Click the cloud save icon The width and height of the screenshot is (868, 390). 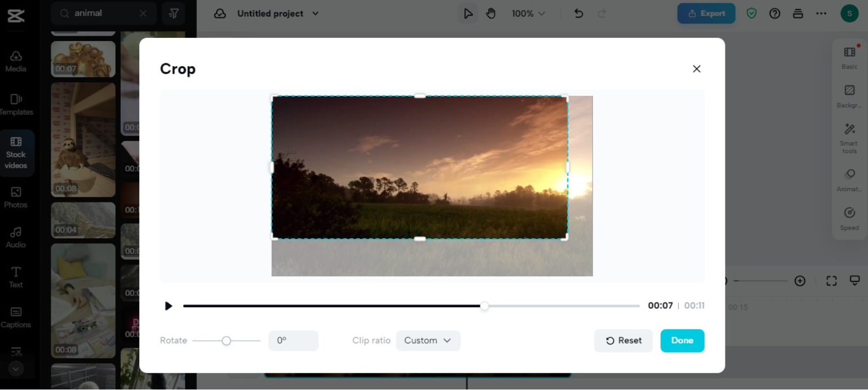coord(220,13)
